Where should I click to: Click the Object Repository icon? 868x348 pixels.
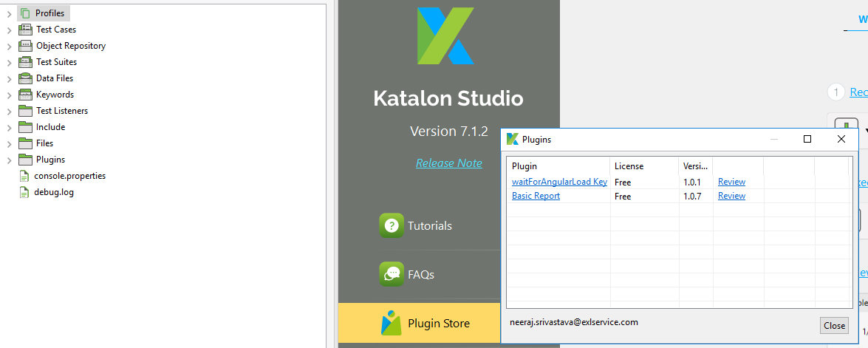pyautogui.click(x=25, y=45)
